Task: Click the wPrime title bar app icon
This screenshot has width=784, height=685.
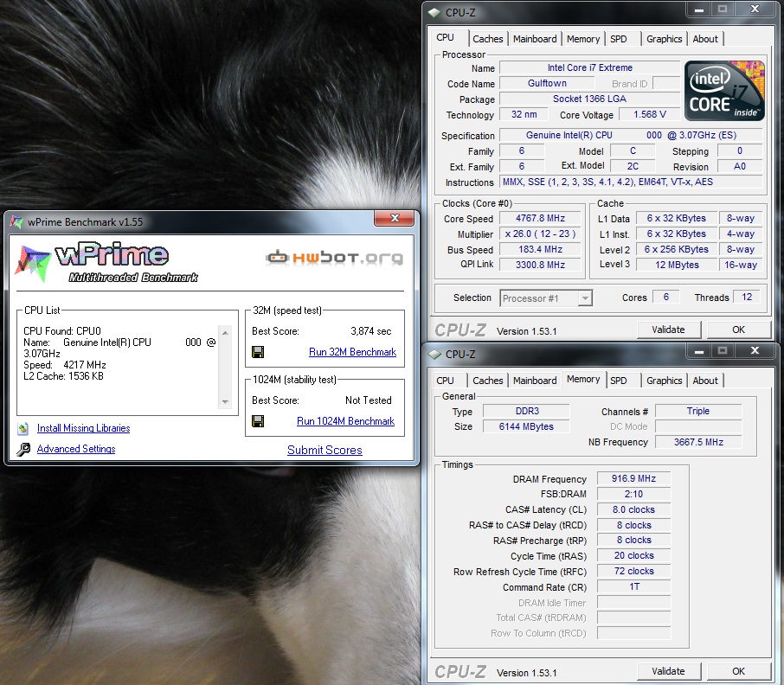Action: tap(16, 221)
